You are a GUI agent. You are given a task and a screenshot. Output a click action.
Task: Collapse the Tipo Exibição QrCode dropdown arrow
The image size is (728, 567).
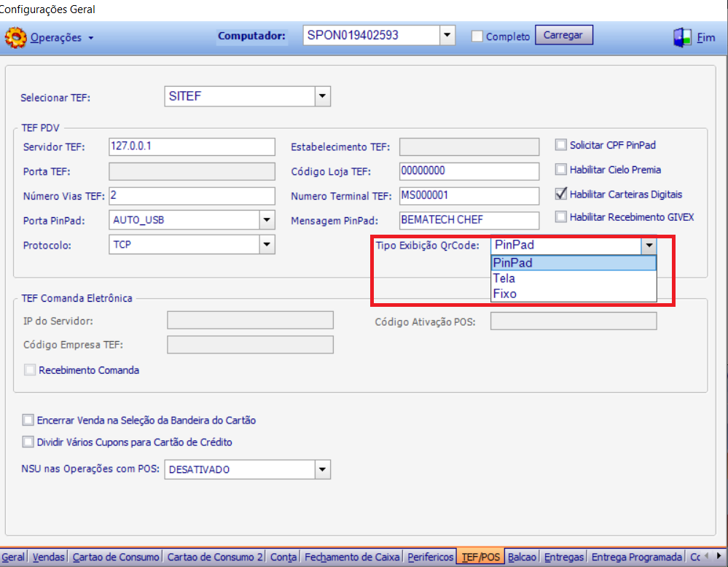649,245
